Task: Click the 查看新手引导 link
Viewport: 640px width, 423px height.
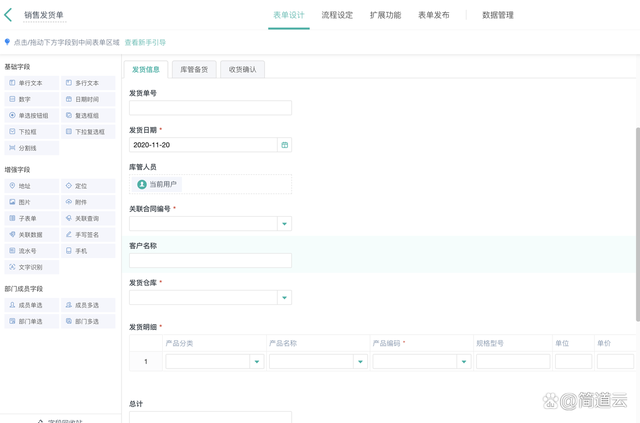Action: pos(145,42)
